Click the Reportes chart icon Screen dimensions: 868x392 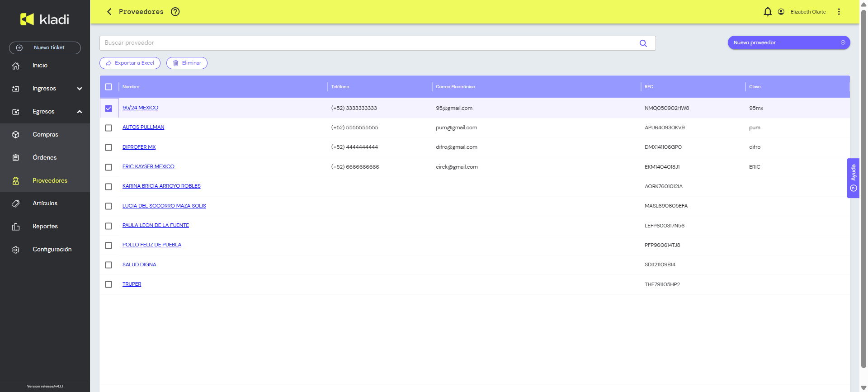16,227
